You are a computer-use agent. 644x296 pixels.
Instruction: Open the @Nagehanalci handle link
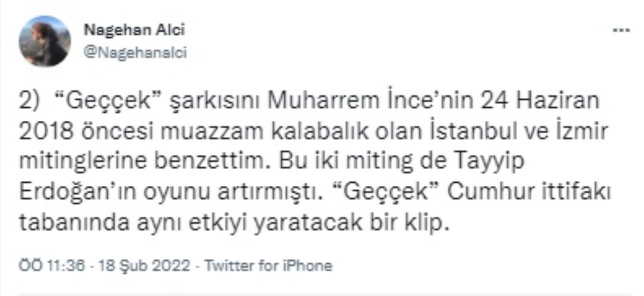click(135, 52)
